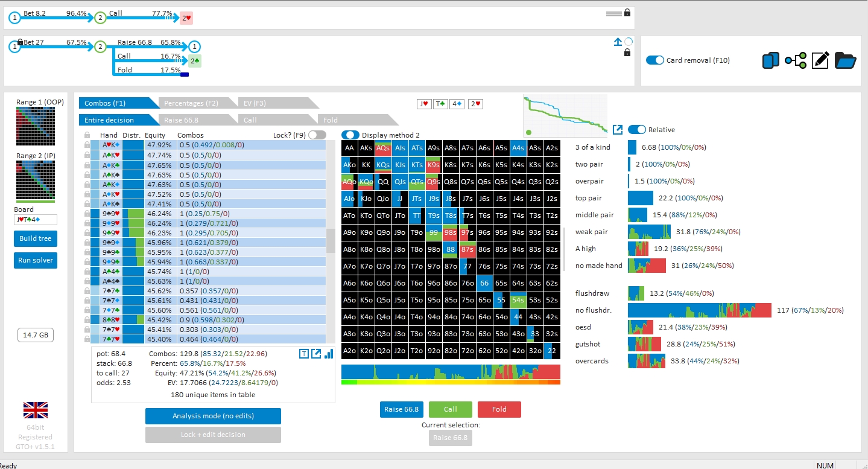868x469 pixels.
Task: Click the green-to-orange equity gradient strip below the matrix
Action: pos(451,381)
